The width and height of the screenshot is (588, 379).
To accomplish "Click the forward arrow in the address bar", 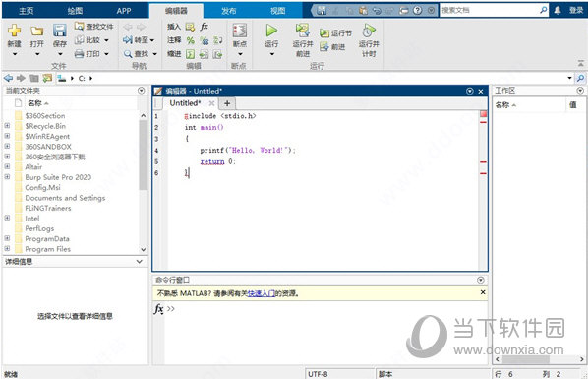I will tap(21, 78).
